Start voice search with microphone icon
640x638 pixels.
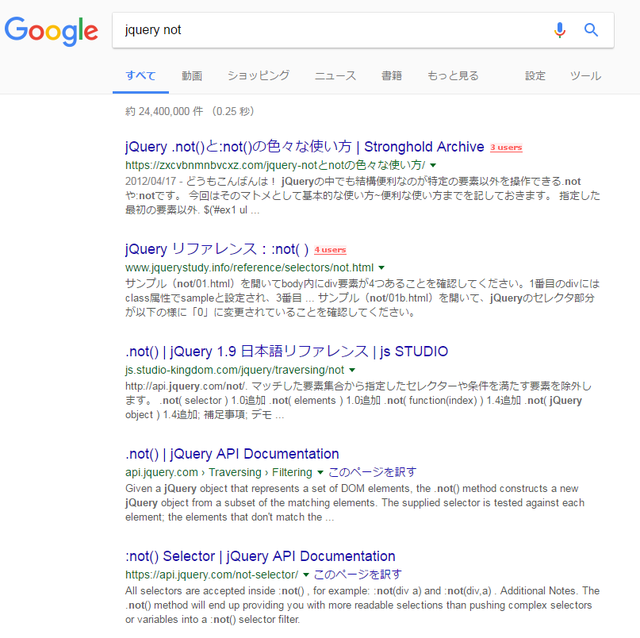560,30
